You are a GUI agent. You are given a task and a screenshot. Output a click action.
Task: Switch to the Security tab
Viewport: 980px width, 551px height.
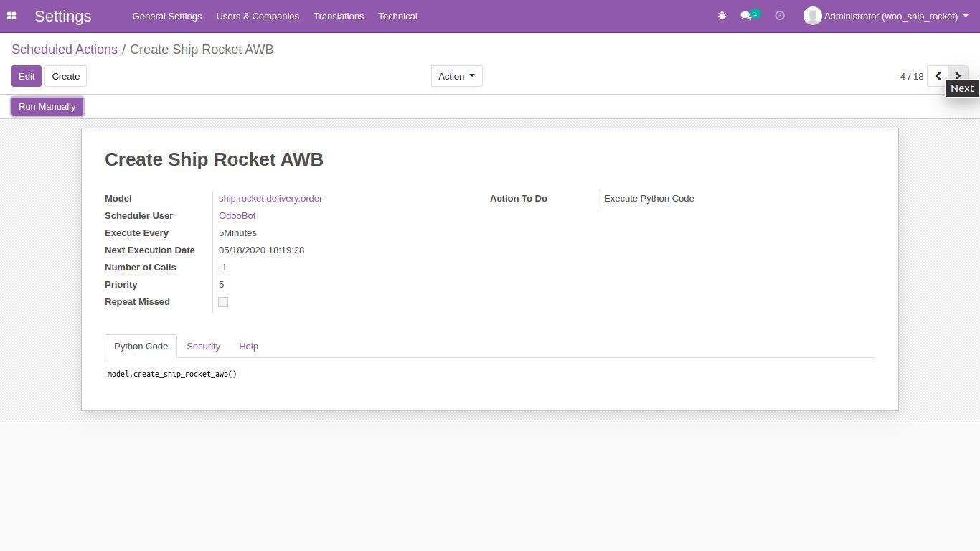tap(203, 346)
